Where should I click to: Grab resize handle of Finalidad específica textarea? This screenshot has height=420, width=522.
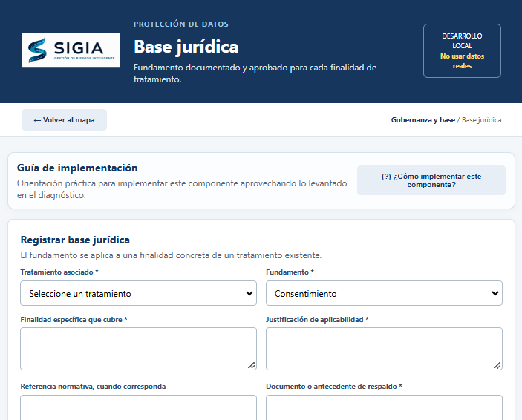pos(252,365)
